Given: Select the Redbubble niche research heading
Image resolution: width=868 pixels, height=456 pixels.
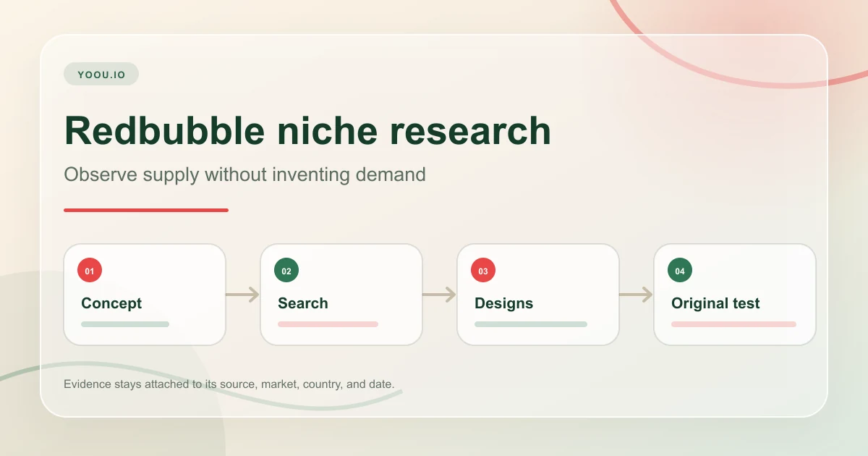Looking at the screenshot, I should 307,131.
